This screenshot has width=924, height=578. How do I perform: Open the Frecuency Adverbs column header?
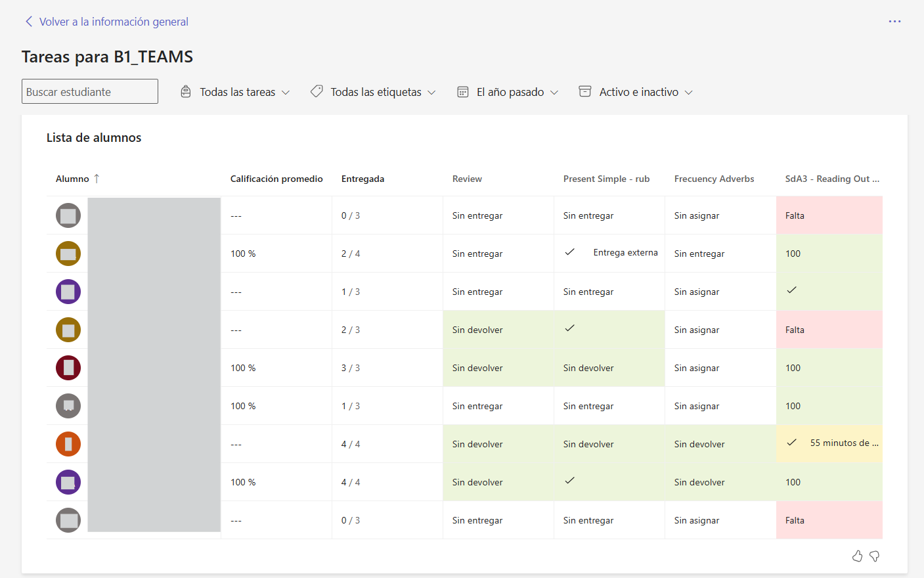tap(714, 179)
